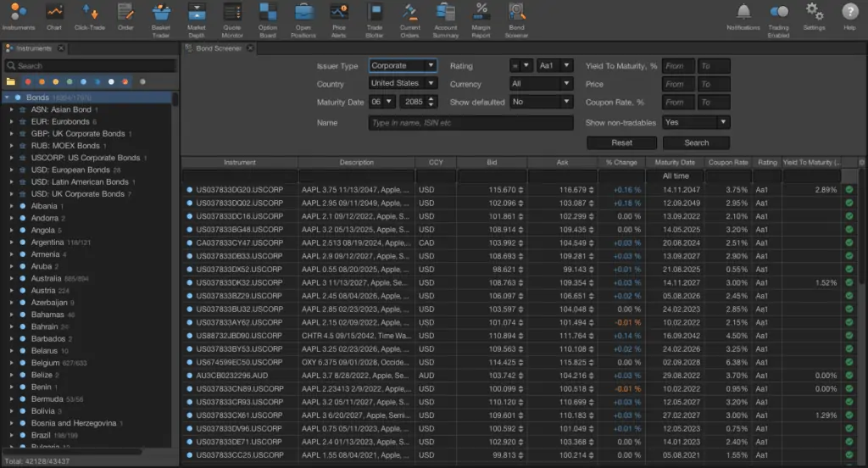
Task: Open the Margin Report tool
Action: [x=481, y=20]
